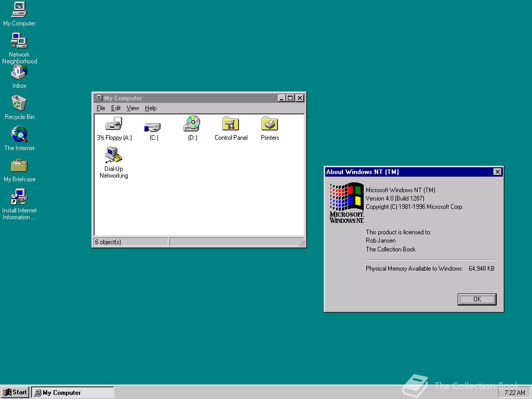The width and height of the screenshot is (532, 399).
Task: Open the Start menu
Action: [15, 393]
